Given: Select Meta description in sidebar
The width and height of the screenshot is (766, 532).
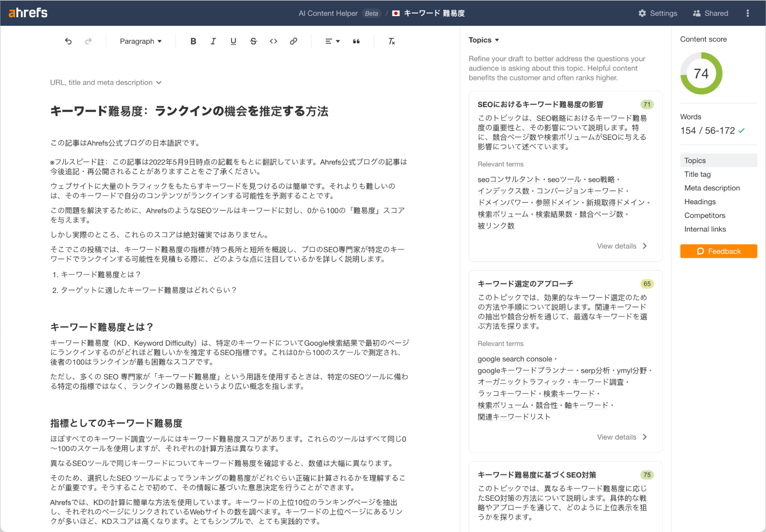Looking at the screenshot, I should click(712, 188).
